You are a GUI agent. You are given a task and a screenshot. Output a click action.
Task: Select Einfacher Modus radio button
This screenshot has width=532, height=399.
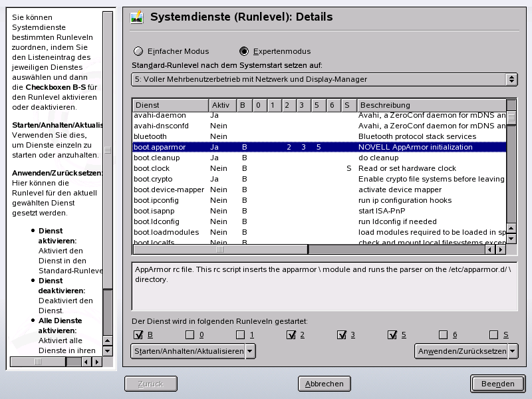(139, 51)
